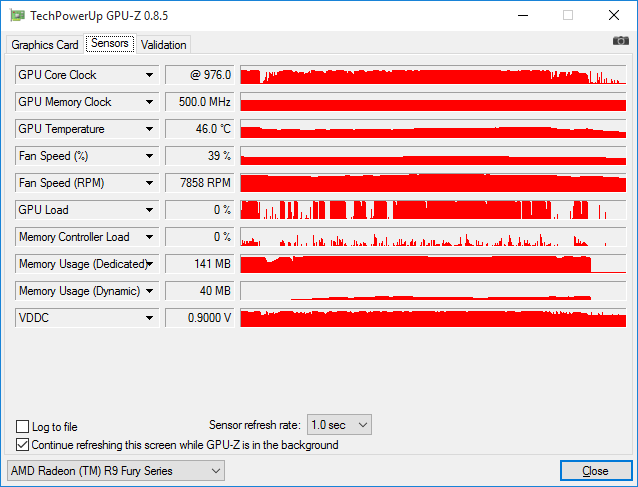Click the Fan Speed (%) history graph

(x=433, y=156)
